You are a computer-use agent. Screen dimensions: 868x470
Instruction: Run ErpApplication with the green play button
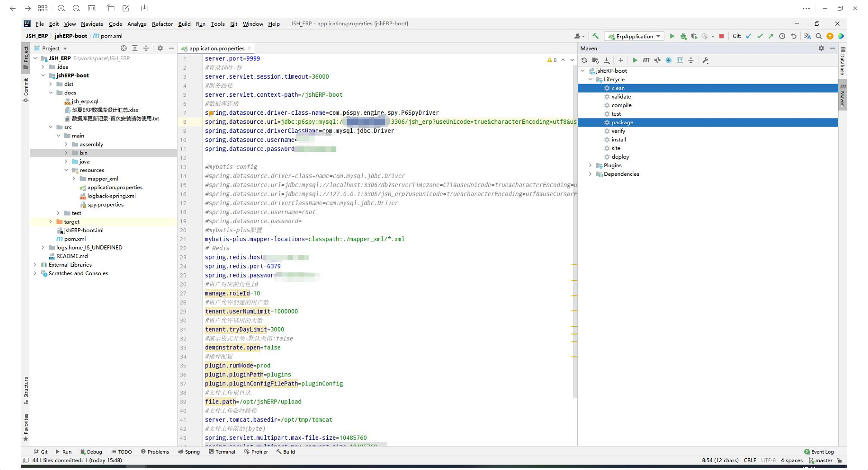coord(672,36)
